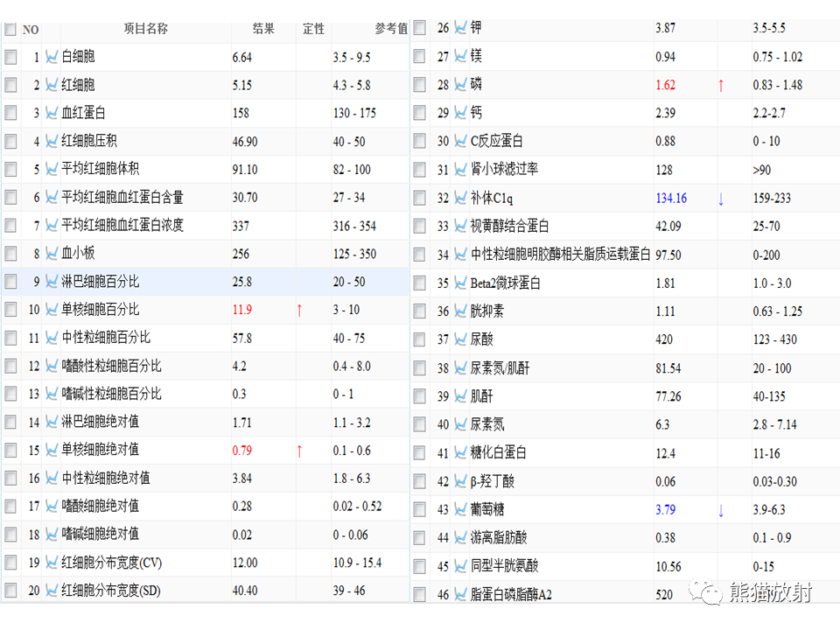The width and height of the screenshot is (840, 630).
Task: Open trend chart icon for 中性粒细胞百分比
Action: [x=52, y=338]
